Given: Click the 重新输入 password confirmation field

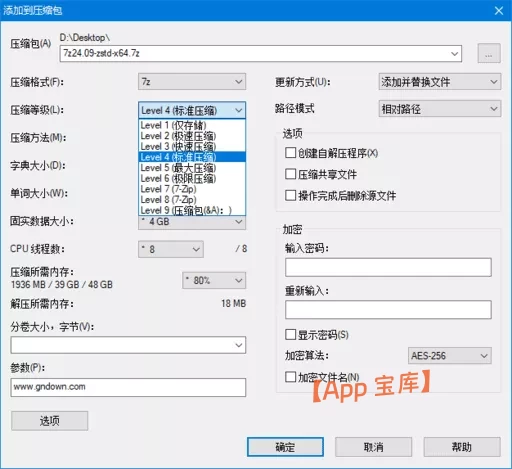Looking at the screenshot, I should tap(388, 310).
